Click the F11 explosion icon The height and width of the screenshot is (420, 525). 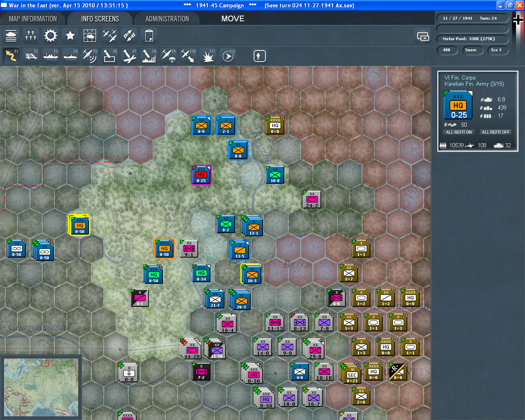[208, 56]
